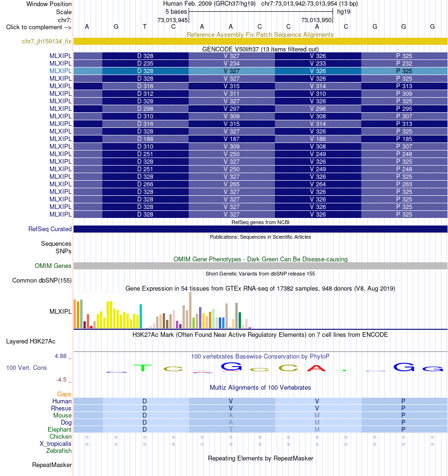Click the D 298 codon cell

coord(145,109)
